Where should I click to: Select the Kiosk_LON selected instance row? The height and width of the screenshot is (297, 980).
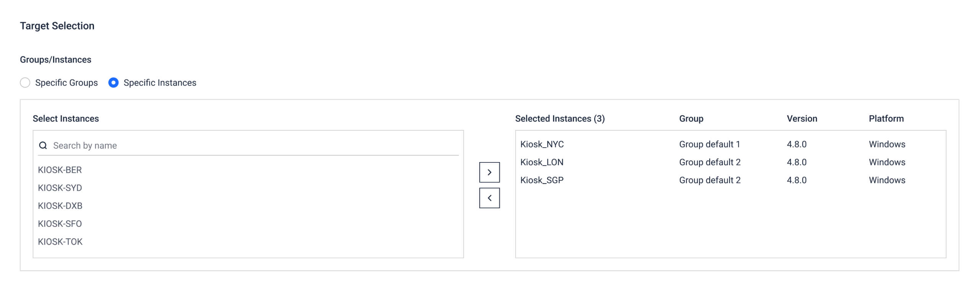point(542,162)
